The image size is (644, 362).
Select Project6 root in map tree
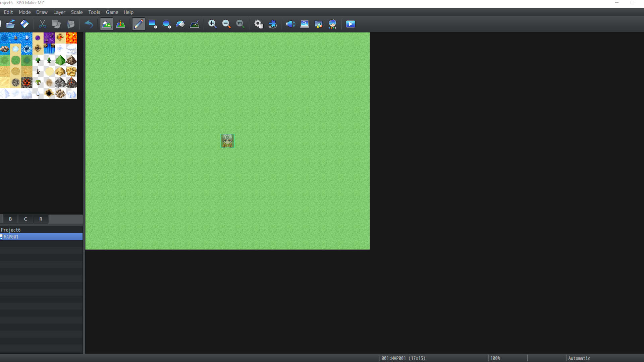click(x=41, y=230)
